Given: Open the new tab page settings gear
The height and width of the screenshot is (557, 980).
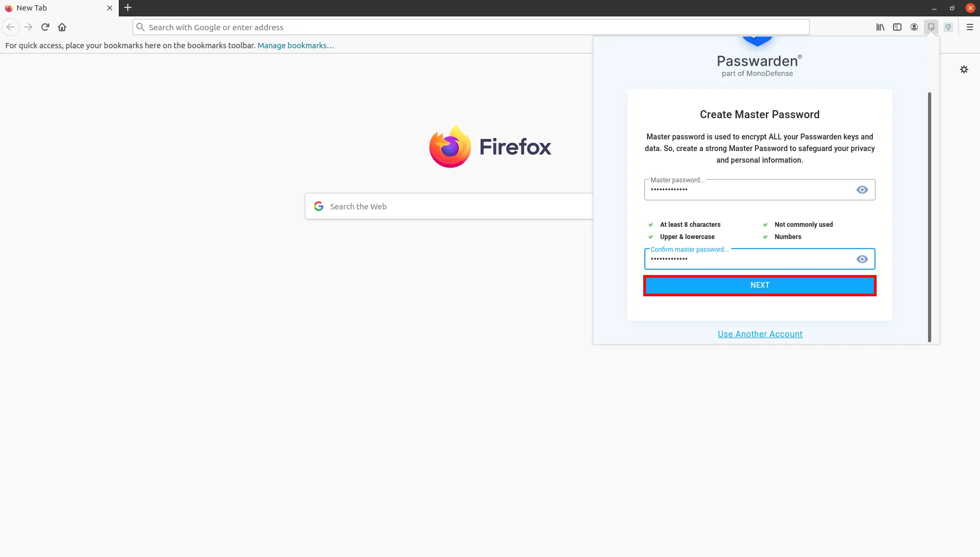Looking at the screenshot, I should point(964,69).
